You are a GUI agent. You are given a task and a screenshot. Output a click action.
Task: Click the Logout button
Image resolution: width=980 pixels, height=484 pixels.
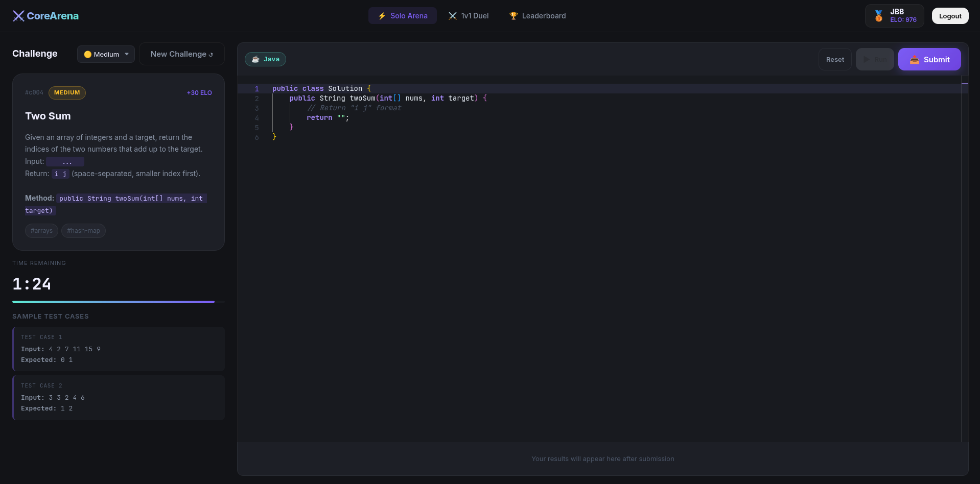click(x=950, y=16)
